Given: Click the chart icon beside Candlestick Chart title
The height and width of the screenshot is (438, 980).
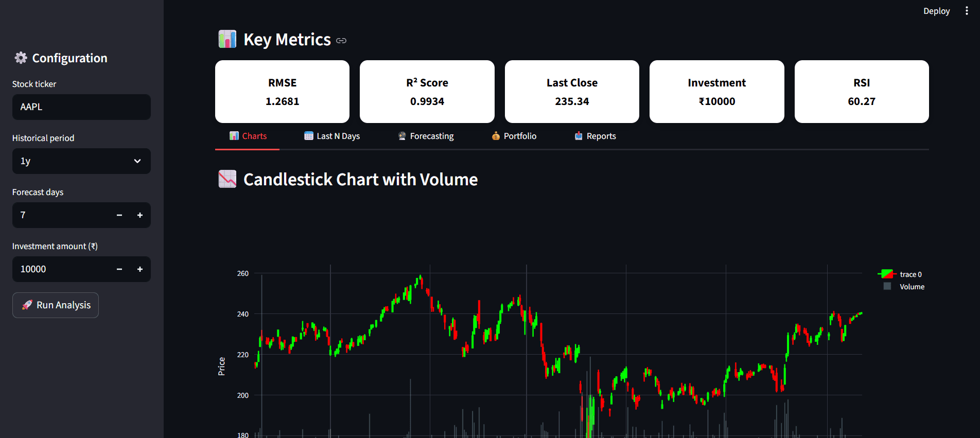Looking at the screenshot, I should (227, 179).
